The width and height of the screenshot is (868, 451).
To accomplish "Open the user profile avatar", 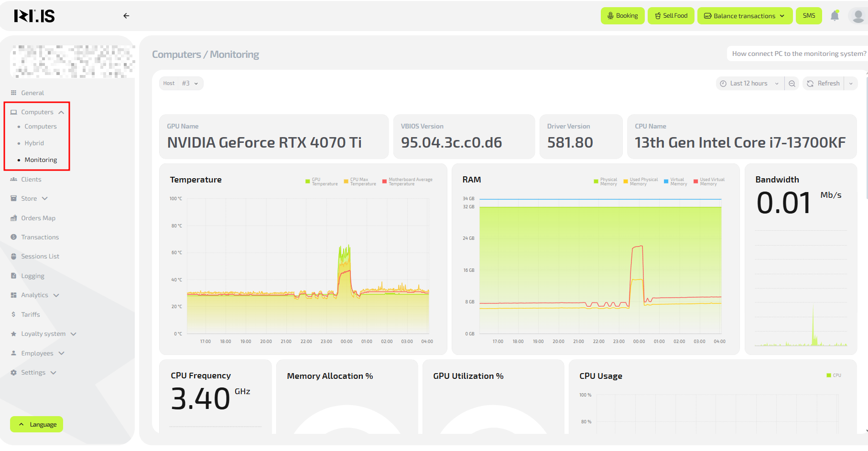I will click(858, 16).
